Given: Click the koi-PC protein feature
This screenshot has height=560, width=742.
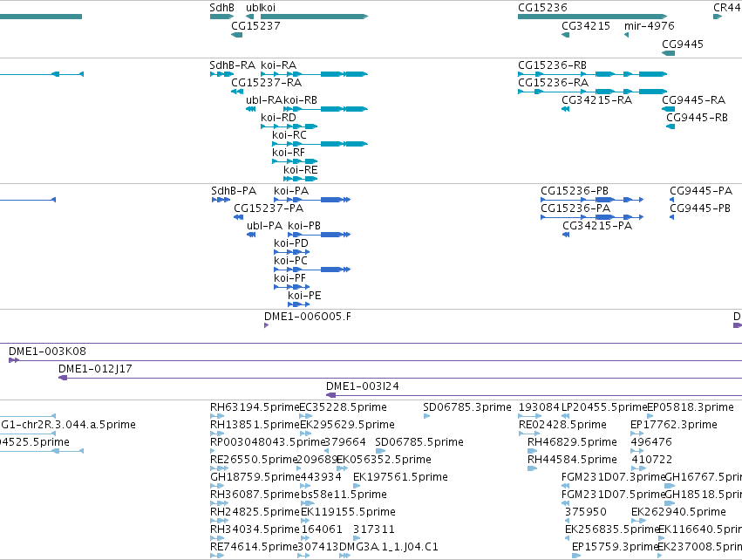Looking at the screenshot, I should (312, 270).
